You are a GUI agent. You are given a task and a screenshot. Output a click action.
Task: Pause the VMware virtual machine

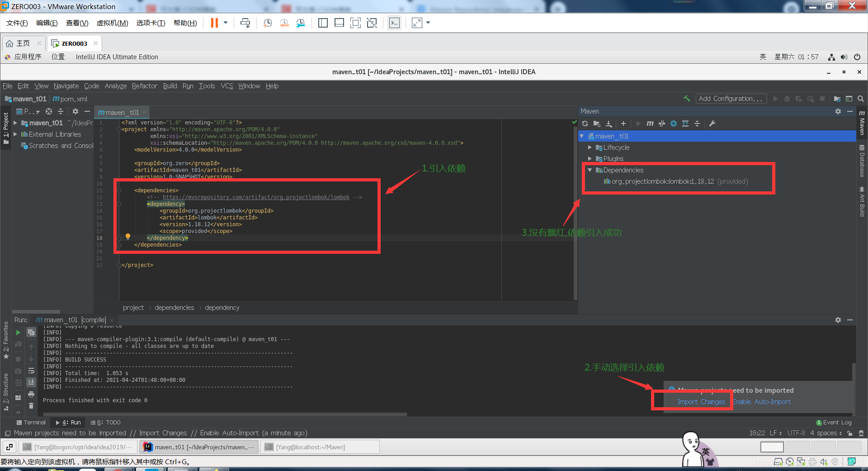click(214, 23)
